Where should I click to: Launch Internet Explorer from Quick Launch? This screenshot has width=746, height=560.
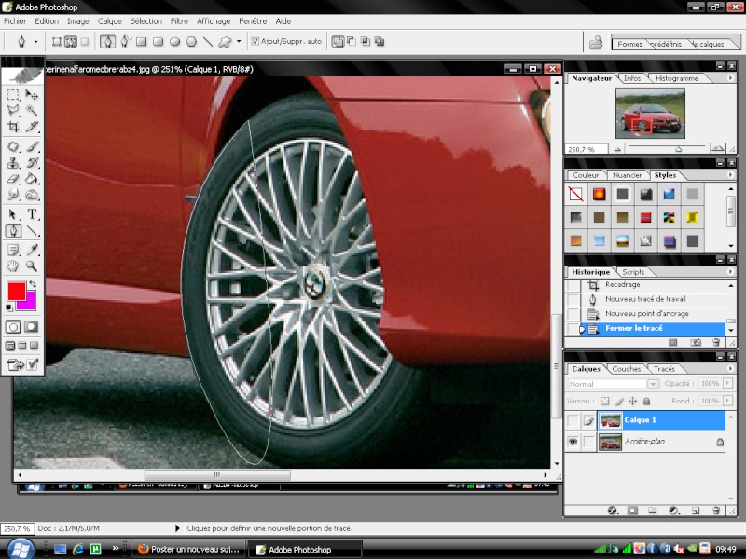pos(77,550)
